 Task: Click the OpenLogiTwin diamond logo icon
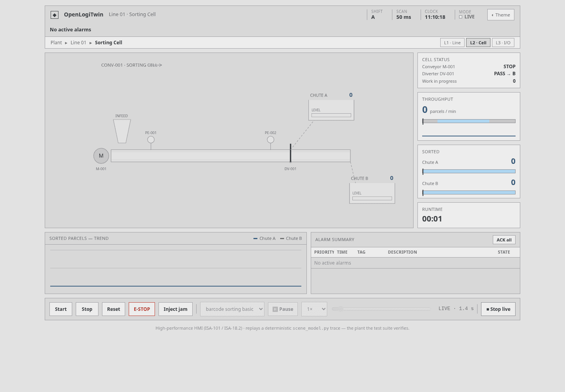pos(55,15)
